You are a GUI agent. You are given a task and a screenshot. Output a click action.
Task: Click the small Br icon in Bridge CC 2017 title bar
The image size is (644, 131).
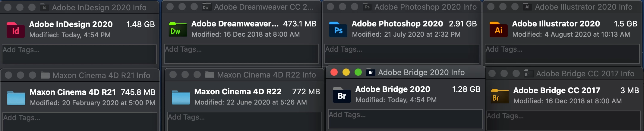(x=529, y=74)
